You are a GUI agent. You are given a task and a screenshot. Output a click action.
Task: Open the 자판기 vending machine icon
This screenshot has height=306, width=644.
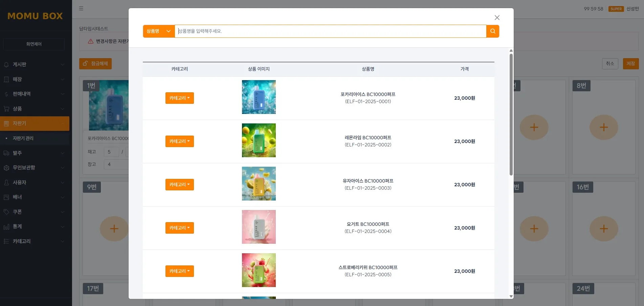point(6,123)
